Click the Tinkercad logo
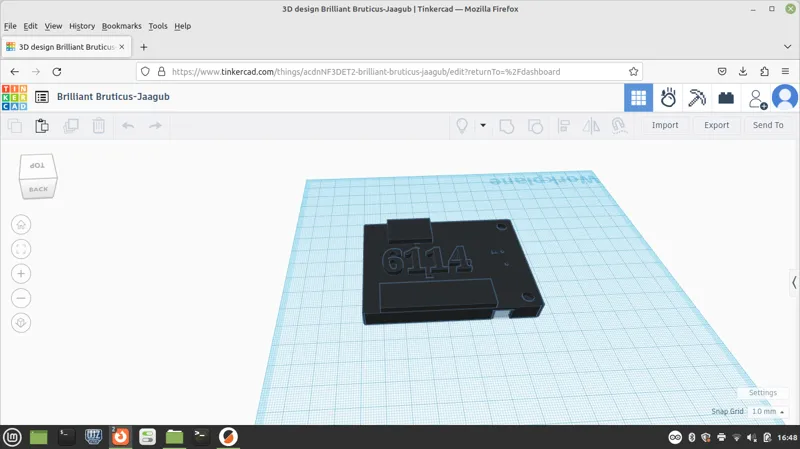This screenshot has width=800, height=449. coord(14,97)
